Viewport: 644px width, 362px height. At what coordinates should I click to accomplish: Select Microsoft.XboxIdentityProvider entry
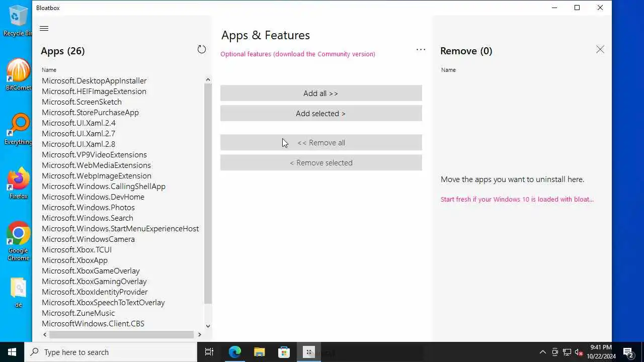[x=95, y=292]
